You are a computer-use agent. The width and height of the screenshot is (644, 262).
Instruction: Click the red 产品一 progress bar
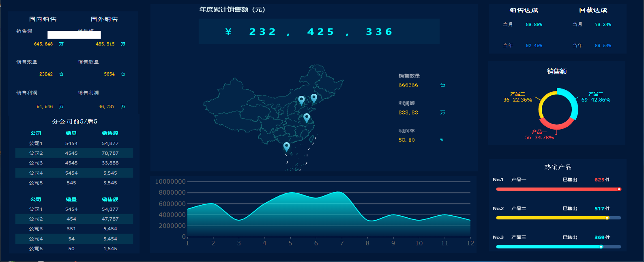558,189
